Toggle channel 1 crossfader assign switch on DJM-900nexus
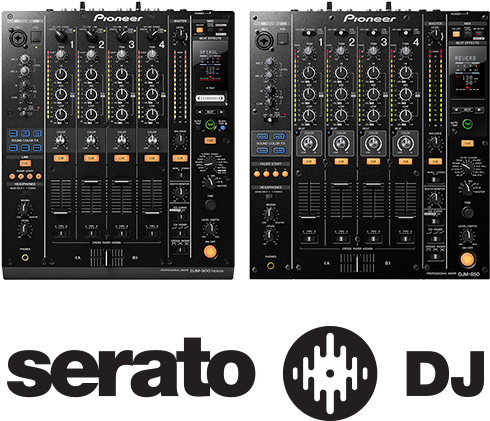 point(61,233)
